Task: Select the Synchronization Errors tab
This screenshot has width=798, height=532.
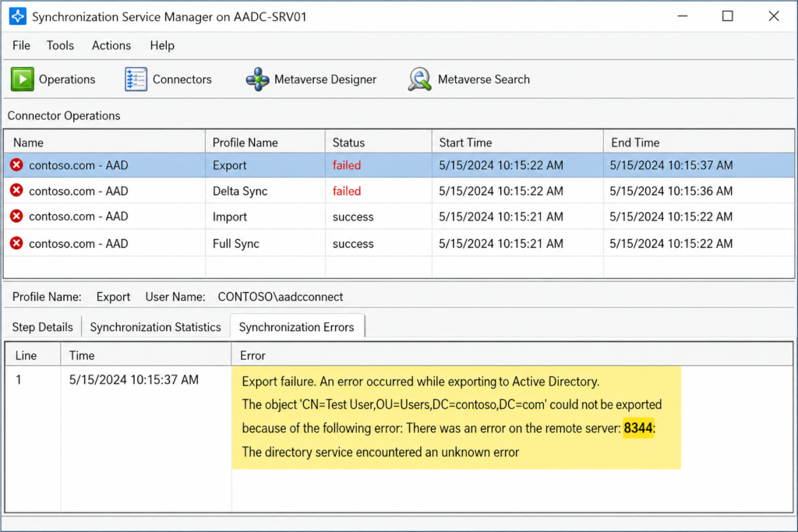Action: click(297, 327)
